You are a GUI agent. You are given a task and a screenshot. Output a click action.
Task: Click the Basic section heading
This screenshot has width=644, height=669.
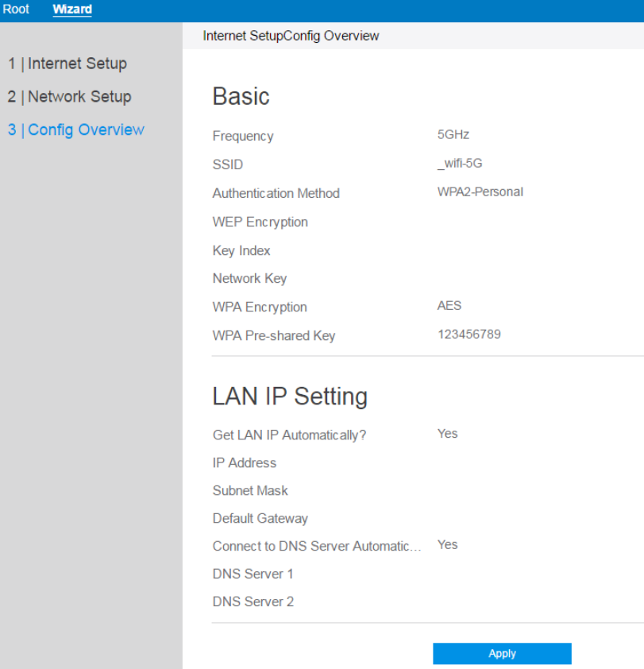click(241, 97)
